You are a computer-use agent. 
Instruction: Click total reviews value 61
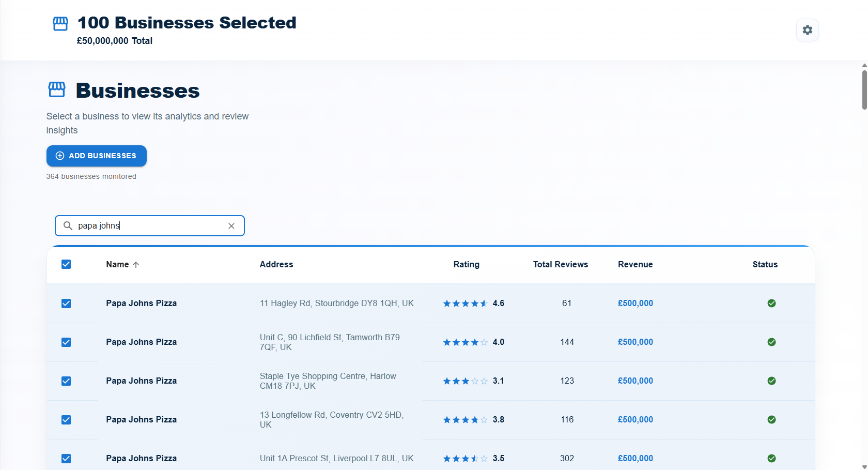pyautogui.click(x=567, y=304)
